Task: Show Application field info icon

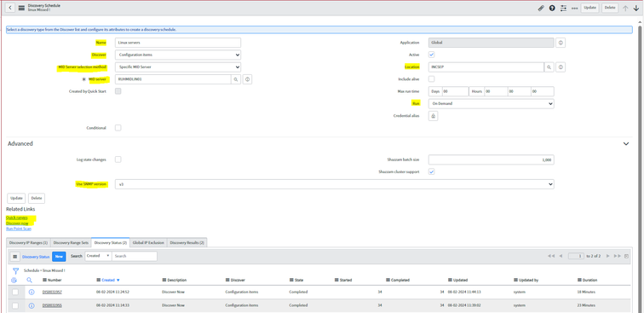Action: pos(561,43)
